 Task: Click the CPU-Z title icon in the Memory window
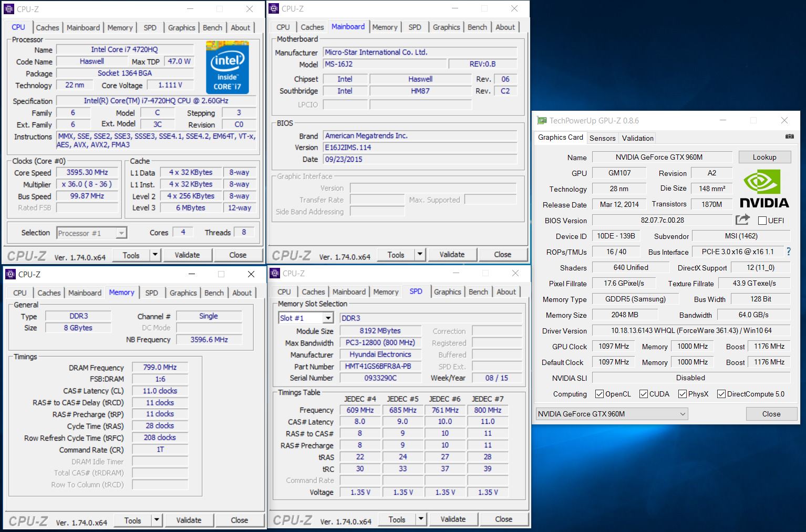coord(11,275)
